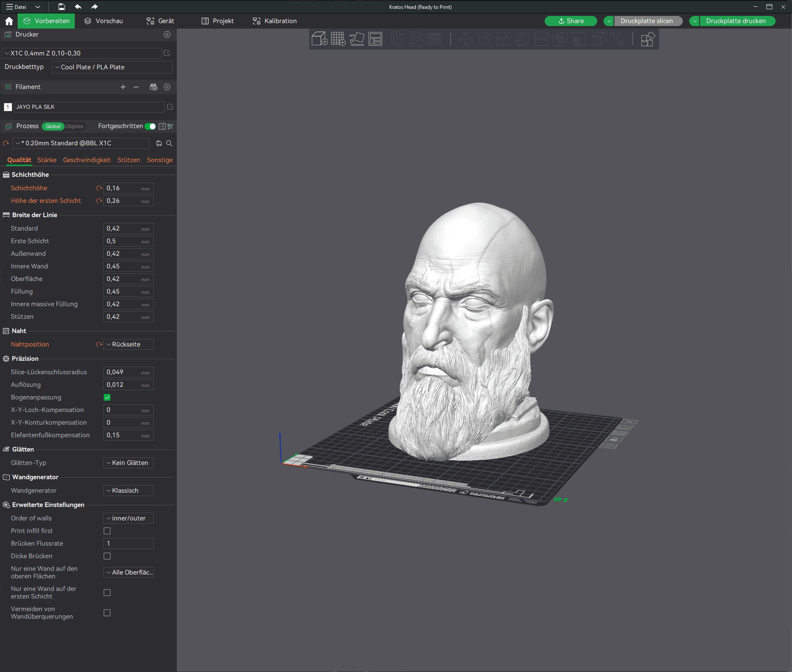The image size is (792, 672).
Task: Edit the X1C printer preset
Action: tap(167, 53)
